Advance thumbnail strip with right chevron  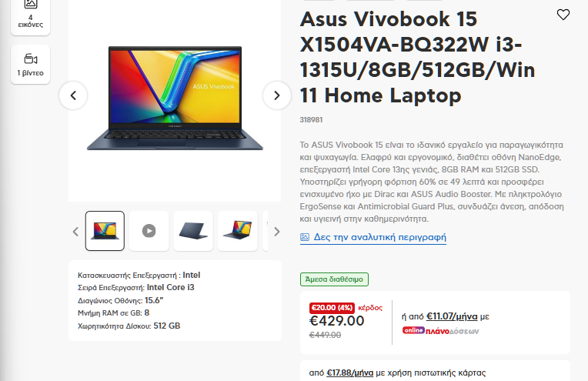(x=277, y=232)
